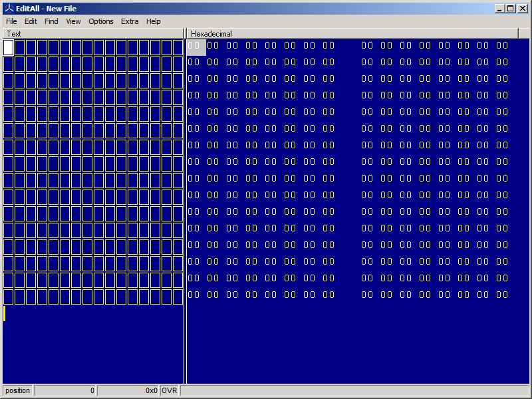
Task: Maximize the EditAll window
Action: 510,9
